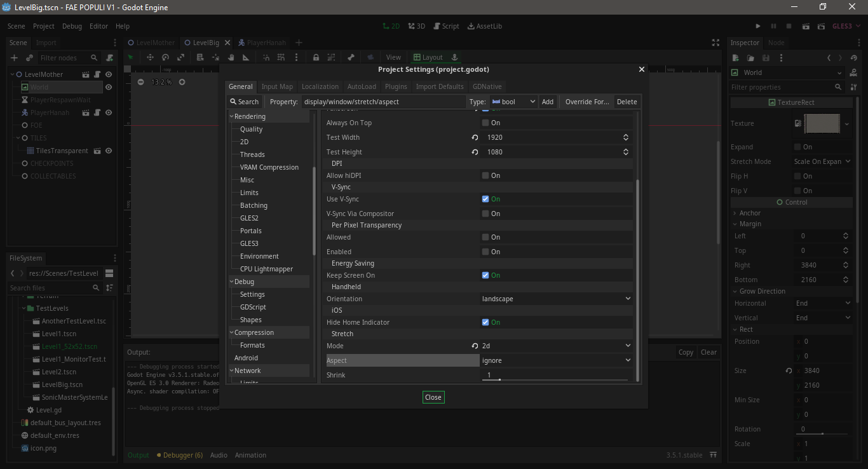The height and width of the screenshot is (469, 868).
Task: Uncheck Keep Screen On
Action: pos(485,275)
